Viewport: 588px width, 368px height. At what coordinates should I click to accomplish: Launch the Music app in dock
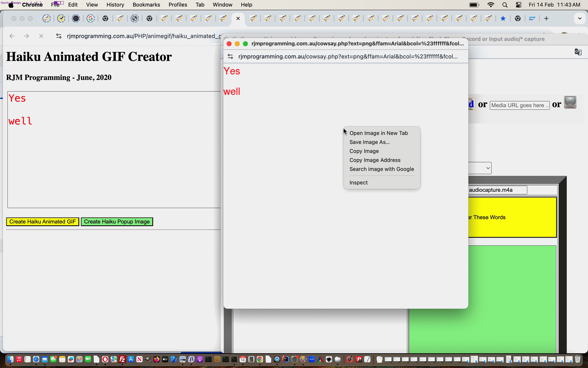(x=19, y=359)
